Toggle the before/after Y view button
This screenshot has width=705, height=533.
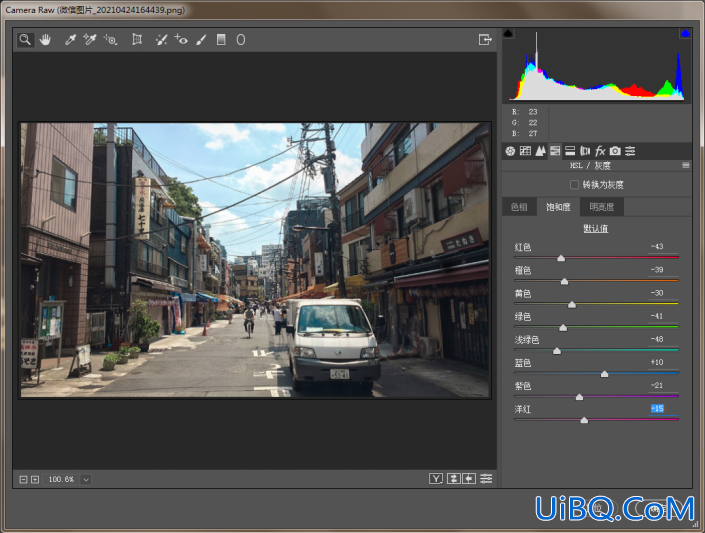[x=436, y=479]
